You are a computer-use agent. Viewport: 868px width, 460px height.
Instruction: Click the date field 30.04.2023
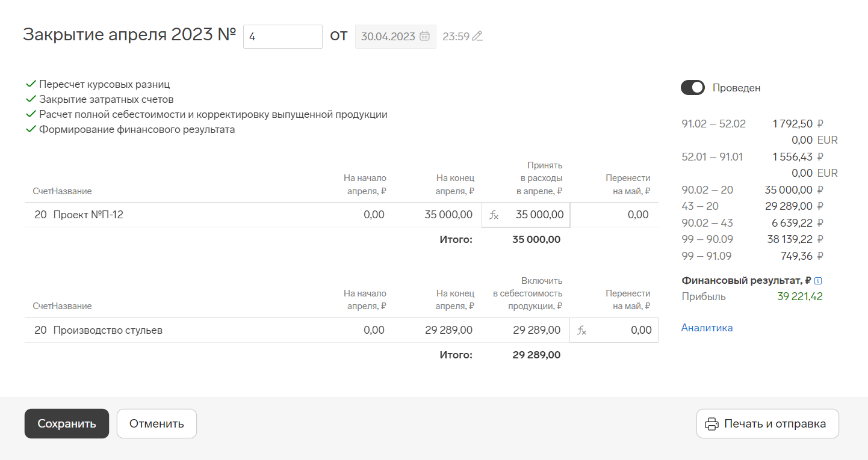point(395,37)
